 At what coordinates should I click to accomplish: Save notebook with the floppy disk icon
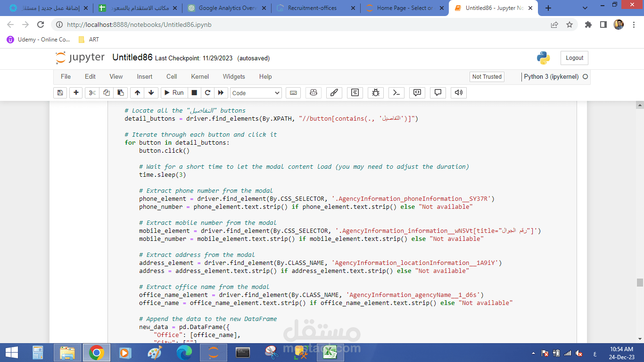tap(60, 93)
